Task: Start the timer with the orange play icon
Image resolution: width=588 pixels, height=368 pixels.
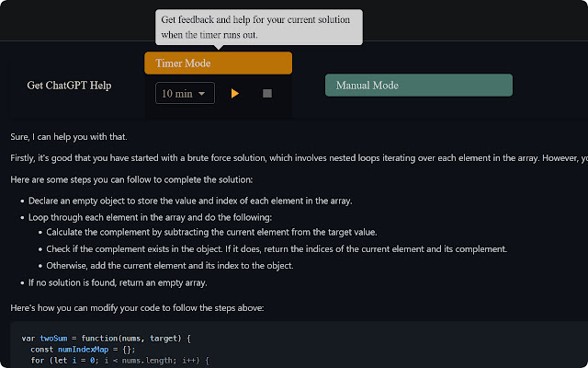Action: click(235, 94)
